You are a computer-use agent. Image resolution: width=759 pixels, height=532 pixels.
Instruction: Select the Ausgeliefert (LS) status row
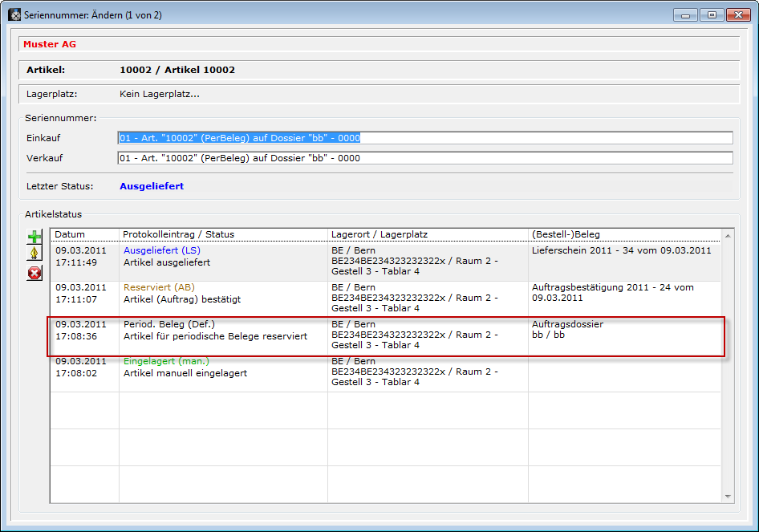click(x=225, y=257)
